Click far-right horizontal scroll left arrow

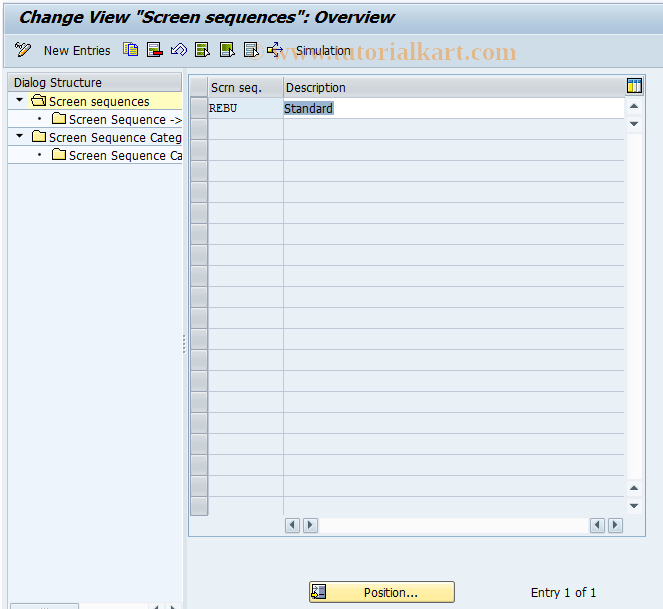coord(597,525)
